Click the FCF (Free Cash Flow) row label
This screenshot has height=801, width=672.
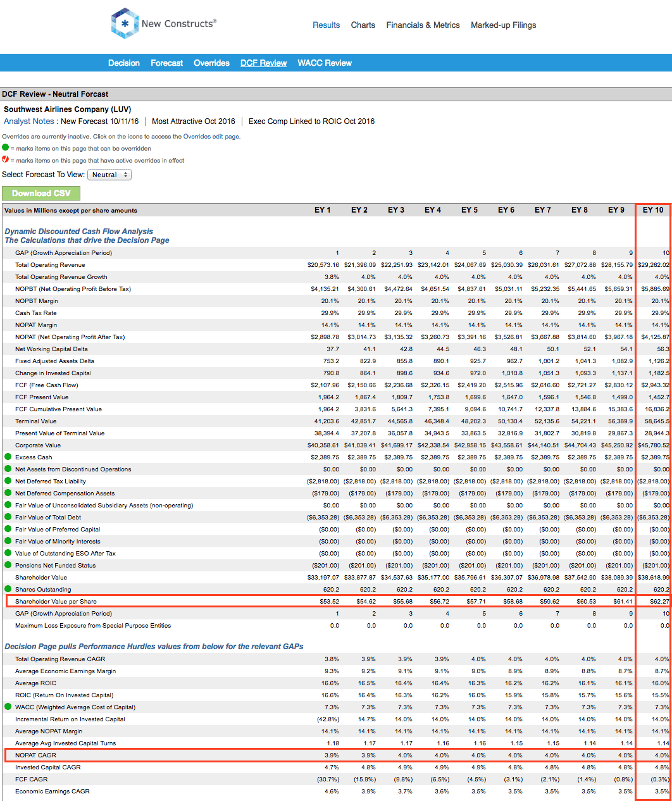[47, 385]
